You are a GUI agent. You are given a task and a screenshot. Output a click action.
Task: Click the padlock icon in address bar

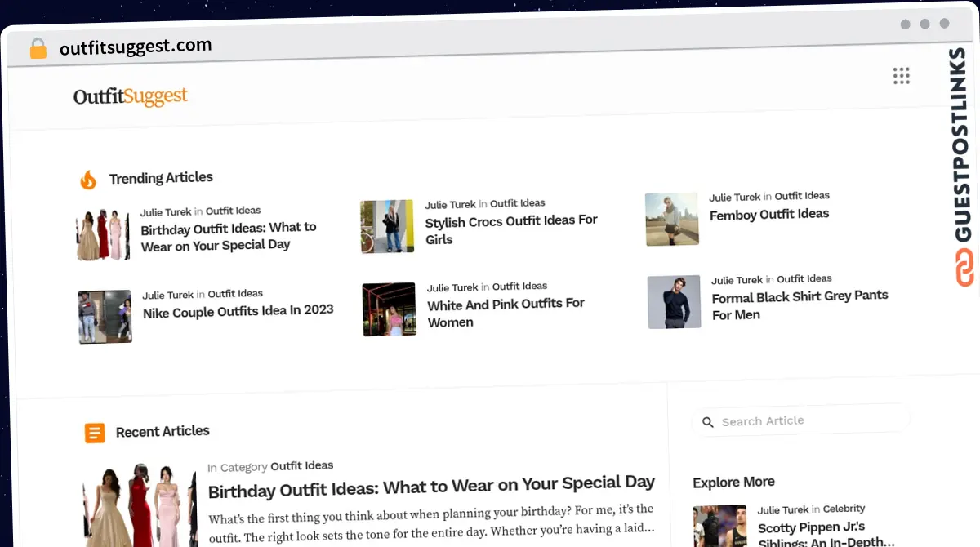(x=38, y=49)
